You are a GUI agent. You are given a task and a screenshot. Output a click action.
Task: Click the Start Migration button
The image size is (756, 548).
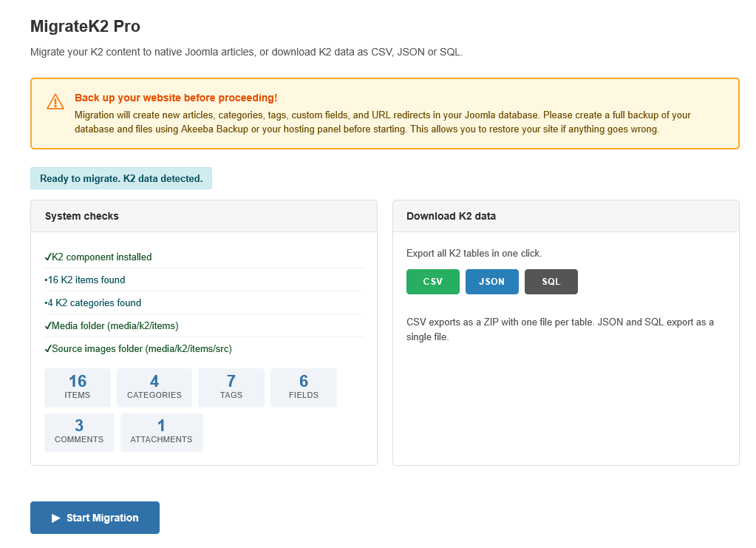tap(95, 518)
